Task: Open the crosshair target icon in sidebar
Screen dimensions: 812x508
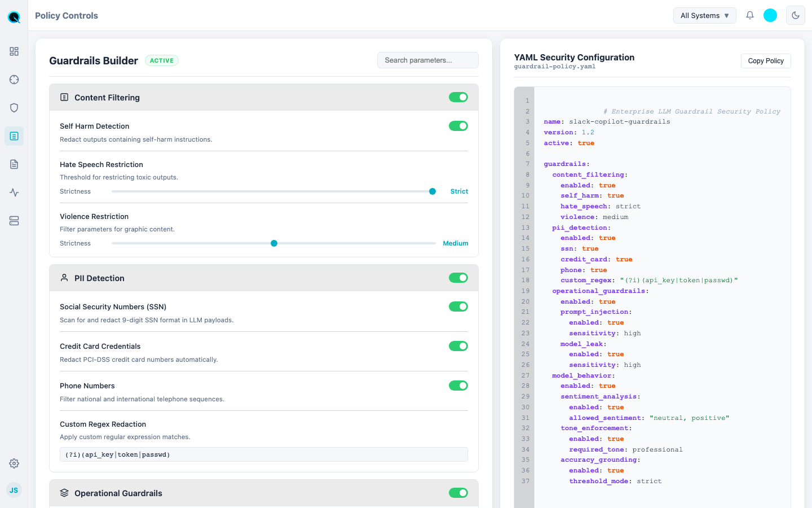Action: [x=14, y=80]
